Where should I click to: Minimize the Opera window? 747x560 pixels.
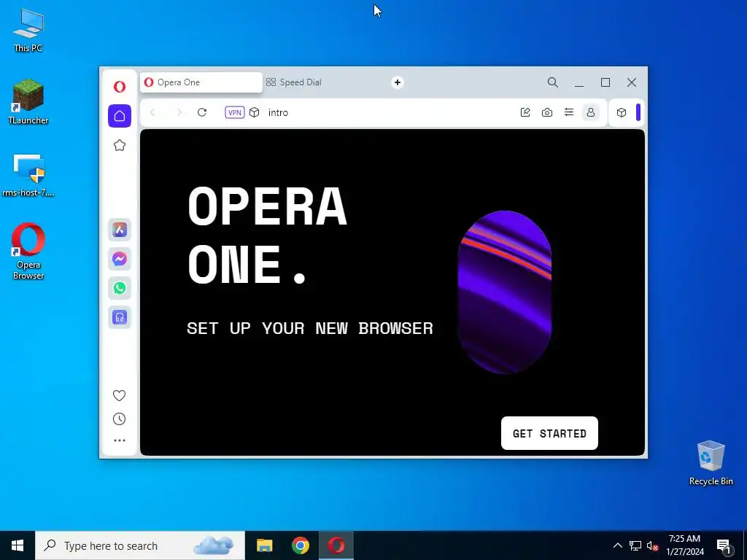tap(578, 83)
